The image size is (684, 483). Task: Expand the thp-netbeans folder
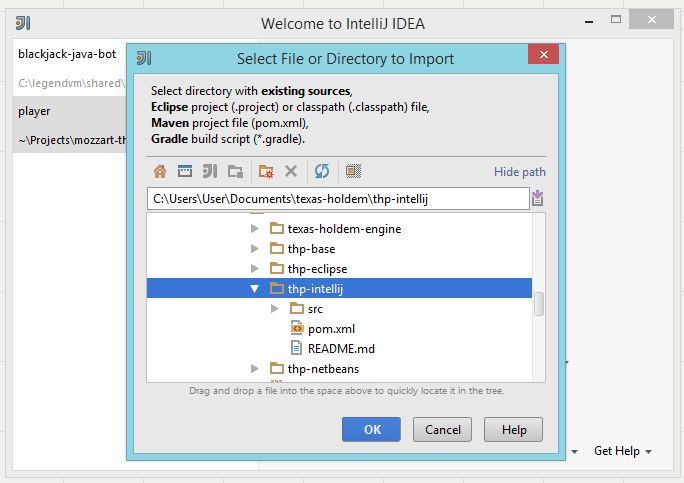[255, 369]
